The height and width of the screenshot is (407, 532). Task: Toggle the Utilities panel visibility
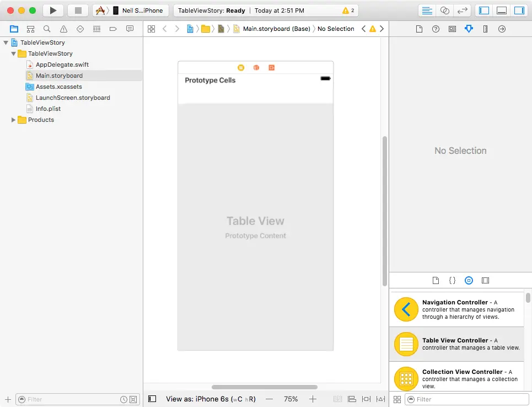click(519, 10)
